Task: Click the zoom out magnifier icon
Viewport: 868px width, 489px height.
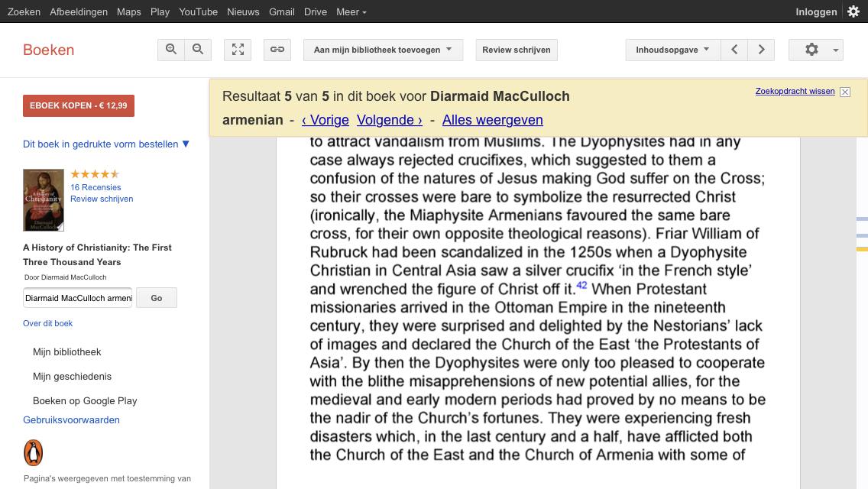Action: pyautogui.click(x=198, y=50)
